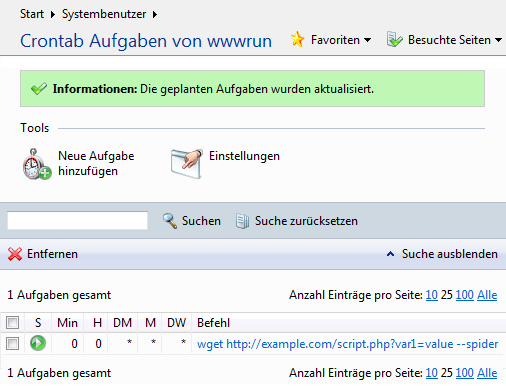Show 10 entries per page (bottom pager)

[432, 373]
